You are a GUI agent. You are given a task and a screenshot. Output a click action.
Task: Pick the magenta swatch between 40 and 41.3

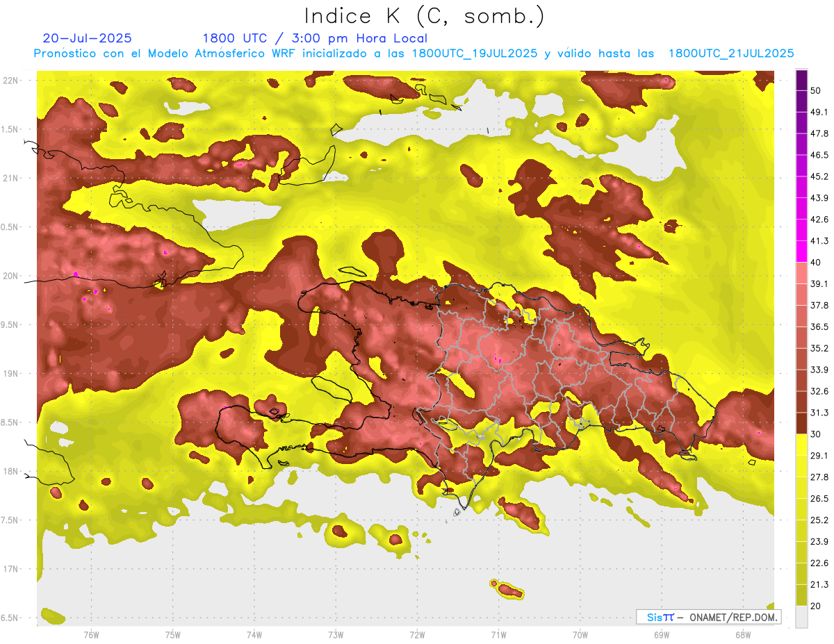tap(801, 251)
